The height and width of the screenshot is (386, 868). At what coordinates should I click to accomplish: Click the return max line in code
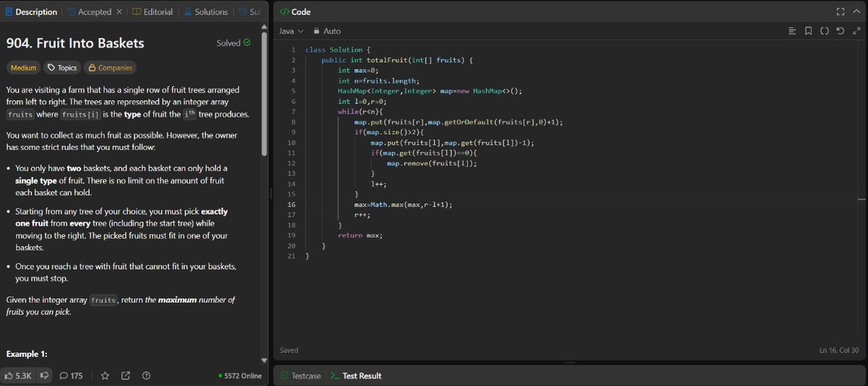tap(359, 235)
